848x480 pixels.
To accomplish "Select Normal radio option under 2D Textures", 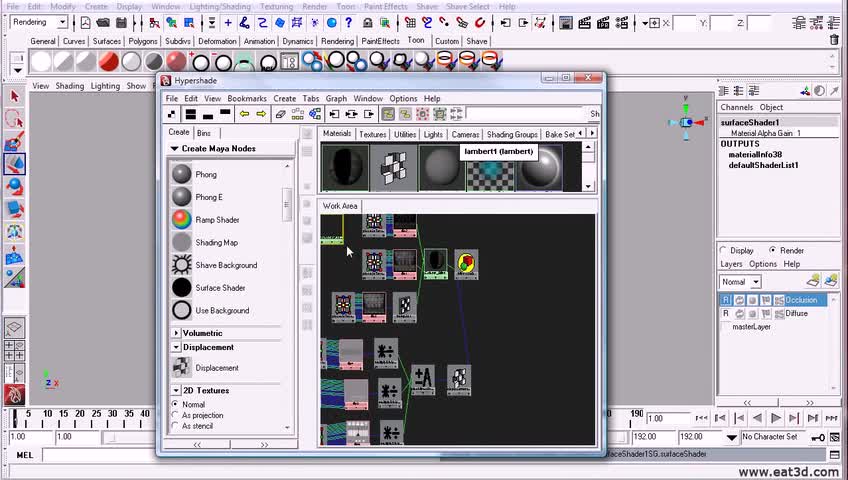I will [x=175, y=404].
